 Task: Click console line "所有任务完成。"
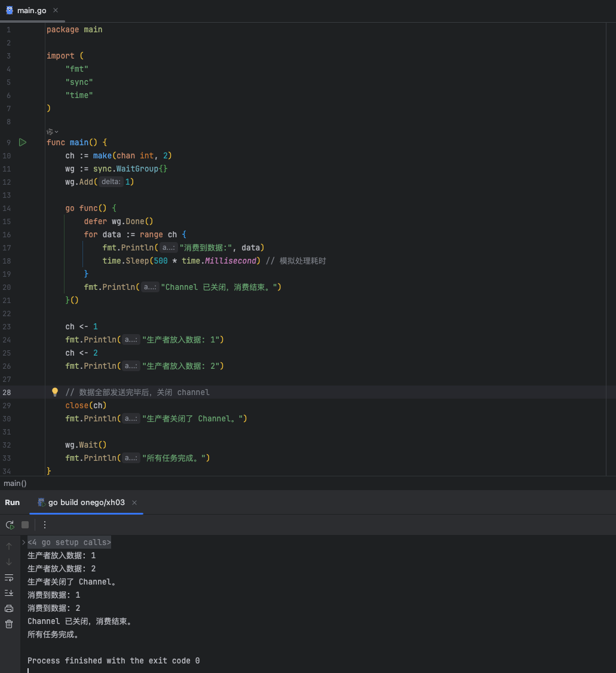53,634
